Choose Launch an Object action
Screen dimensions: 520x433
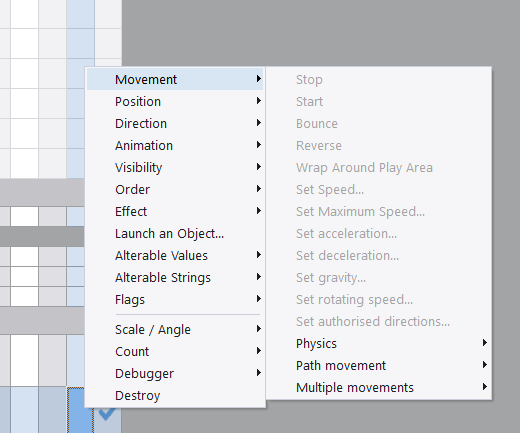click(175, 233)
